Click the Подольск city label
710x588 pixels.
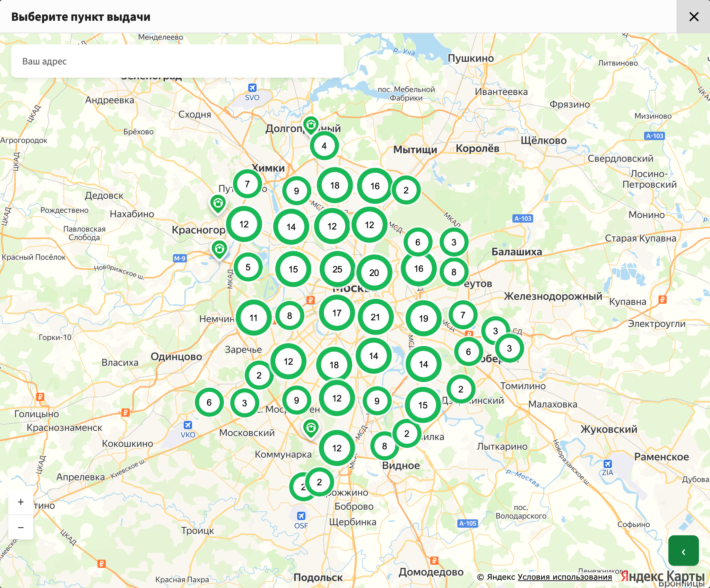[318, 577]
